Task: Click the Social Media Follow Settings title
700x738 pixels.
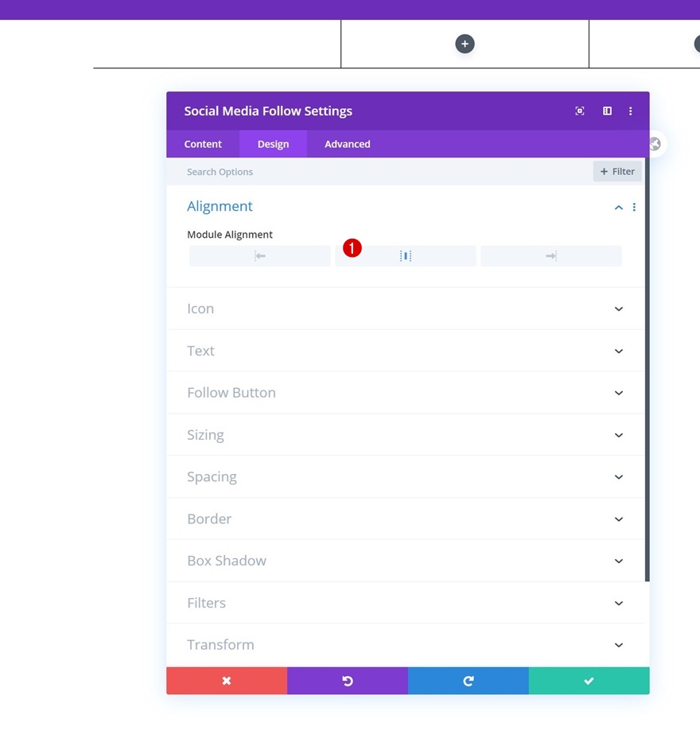Action: coord(268,111)
